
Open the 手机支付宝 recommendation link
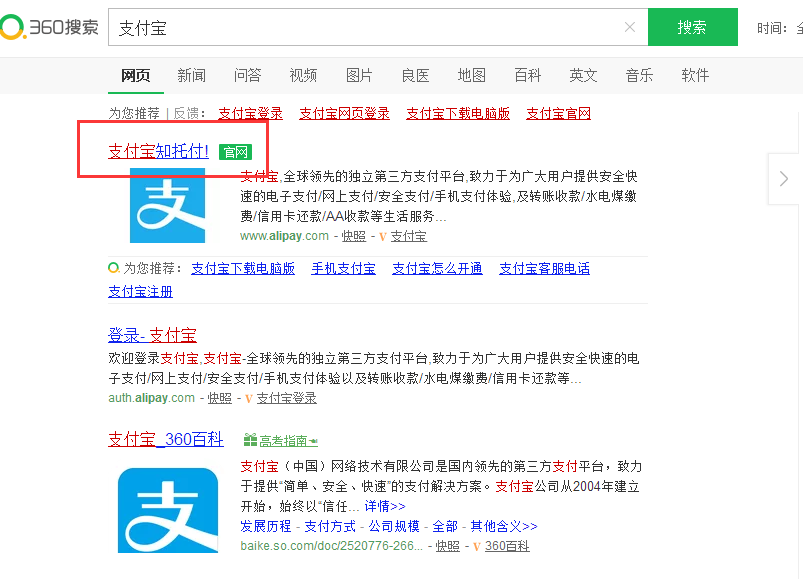[x=344, y=268]
